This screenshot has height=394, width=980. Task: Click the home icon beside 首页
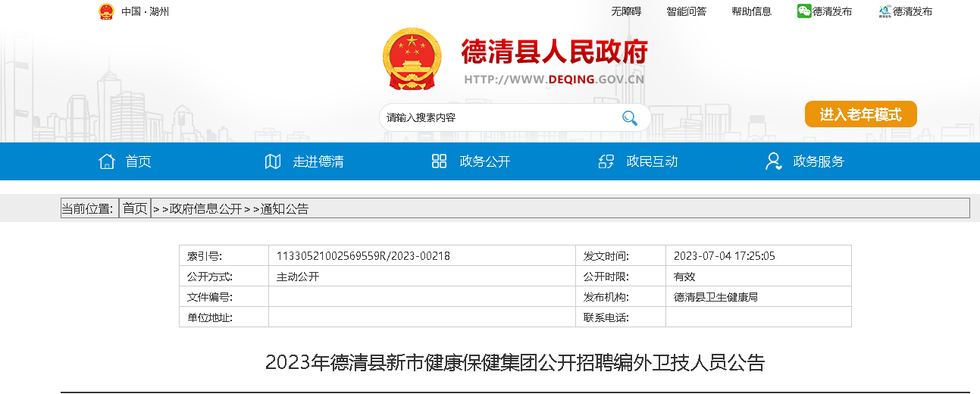(x=107, y=161)
